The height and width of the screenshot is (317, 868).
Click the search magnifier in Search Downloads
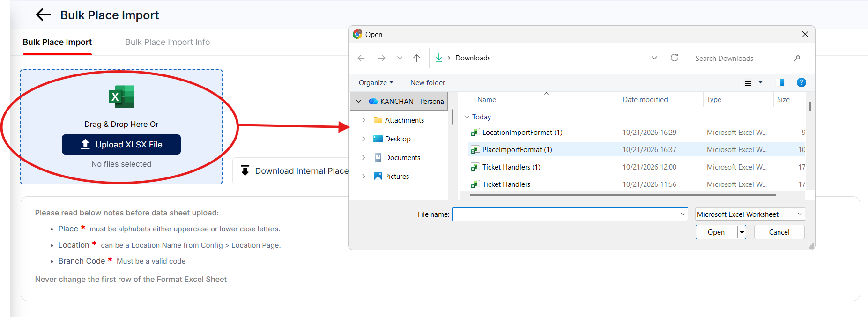[797, 59]
